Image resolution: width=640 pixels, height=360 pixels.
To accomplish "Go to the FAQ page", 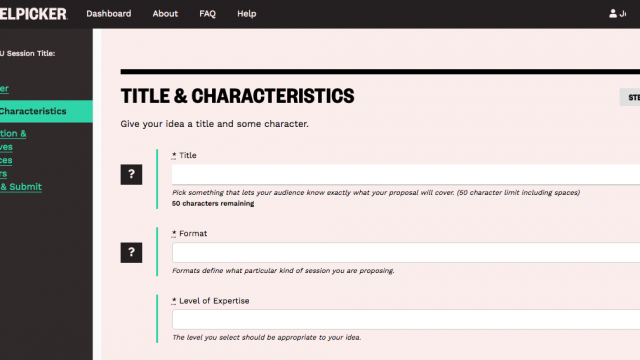I will pos(207,13).
